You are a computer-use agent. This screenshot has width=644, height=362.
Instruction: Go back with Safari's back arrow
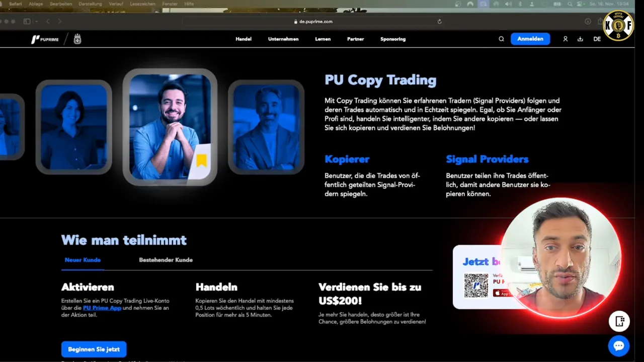(48, 21)
